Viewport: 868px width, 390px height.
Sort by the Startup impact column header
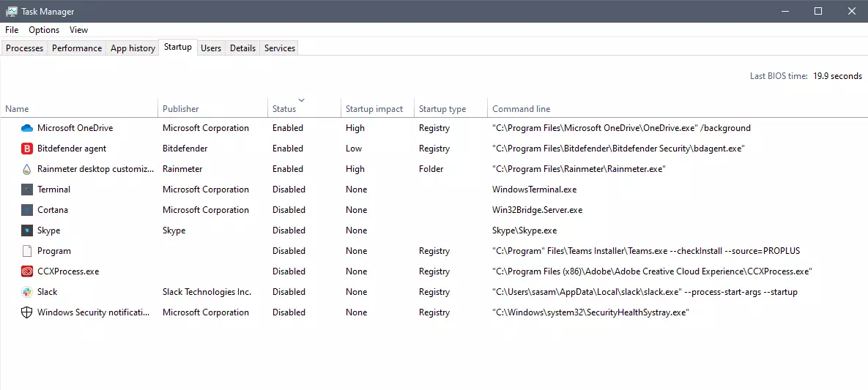pyautogui.click(x=377, y=109)
